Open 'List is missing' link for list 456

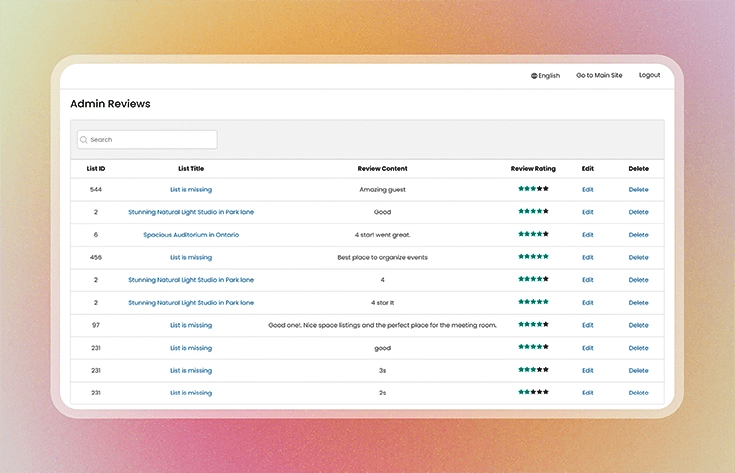pyautogui.click(x=191, y=257)
